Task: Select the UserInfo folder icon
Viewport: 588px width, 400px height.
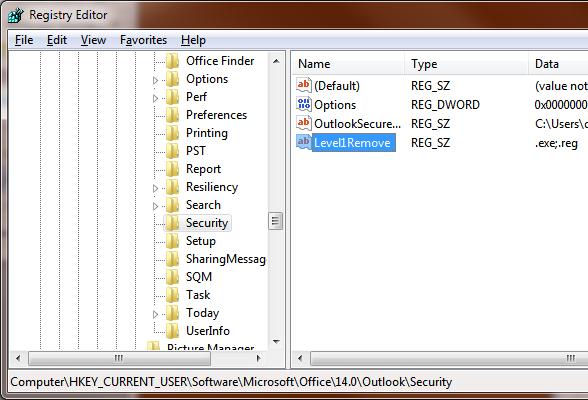Action: 173,331
